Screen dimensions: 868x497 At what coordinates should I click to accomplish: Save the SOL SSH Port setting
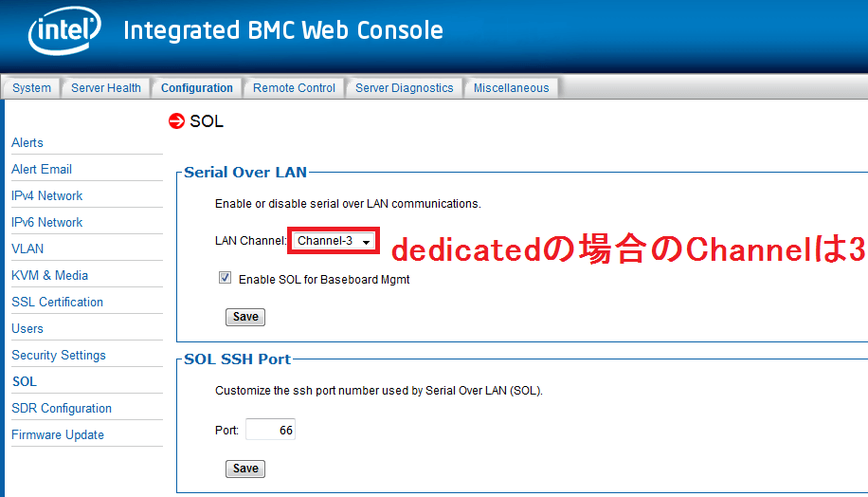pos(245,469)
